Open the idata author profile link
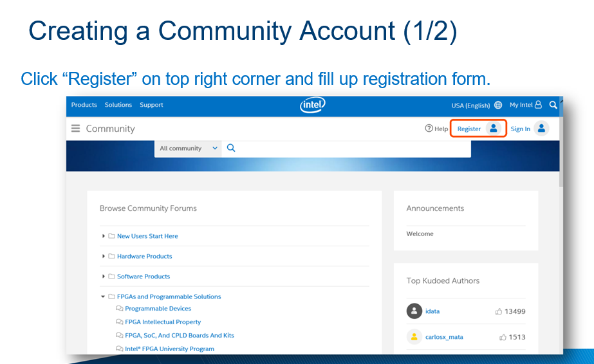Viewport: 594px width, 364px height. pos(432,311)
